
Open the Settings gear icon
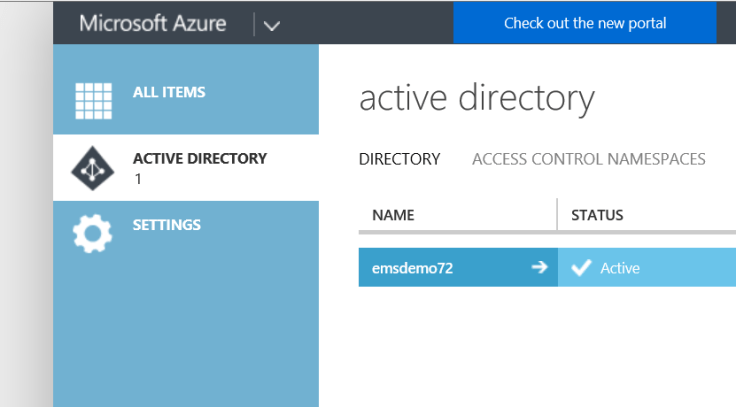tap(93, 234)
